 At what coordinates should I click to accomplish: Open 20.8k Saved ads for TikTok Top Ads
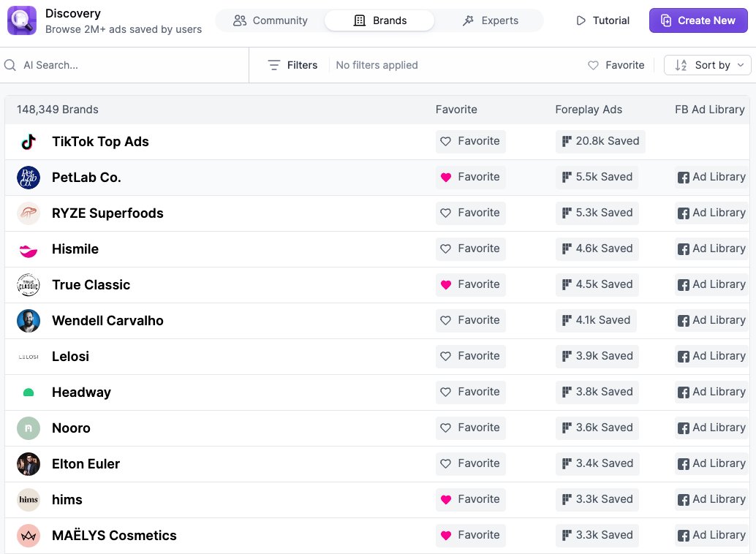(600, 141)
